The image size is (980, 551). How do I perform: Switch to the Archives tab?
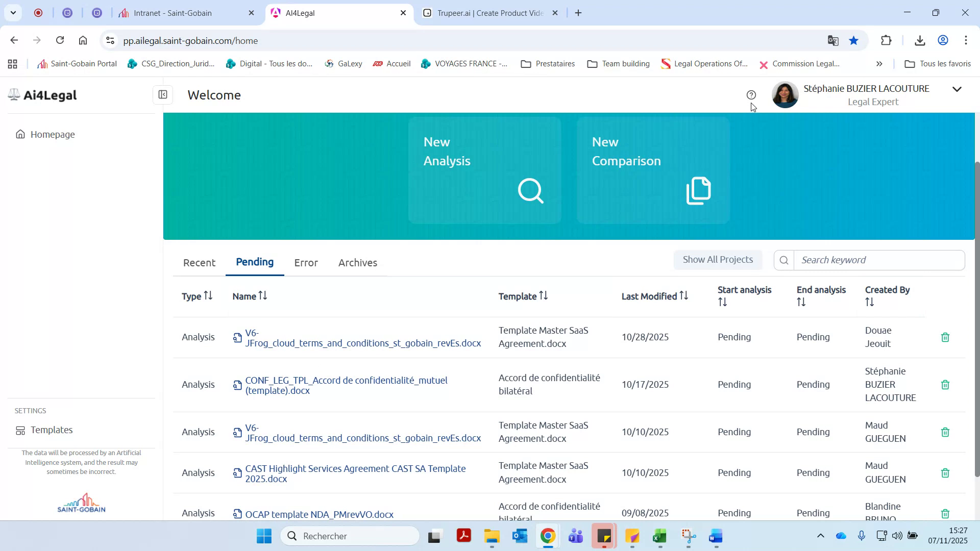coord(357,263)
